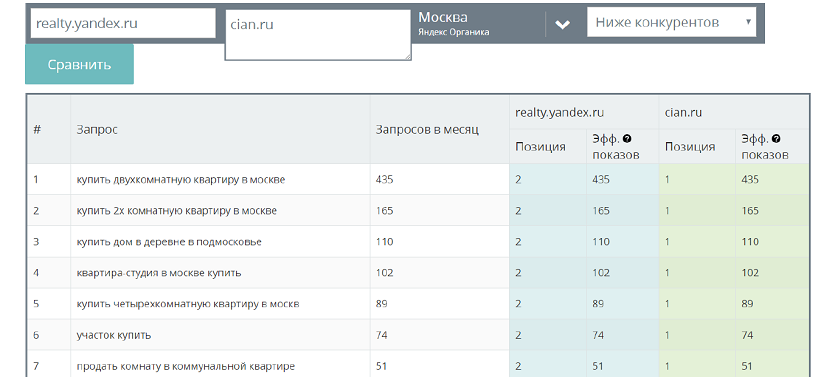Select query купить четырехкомнатную квартиру в москв
The width and height of the screenshot is (818, 377).
coord(188,304)
